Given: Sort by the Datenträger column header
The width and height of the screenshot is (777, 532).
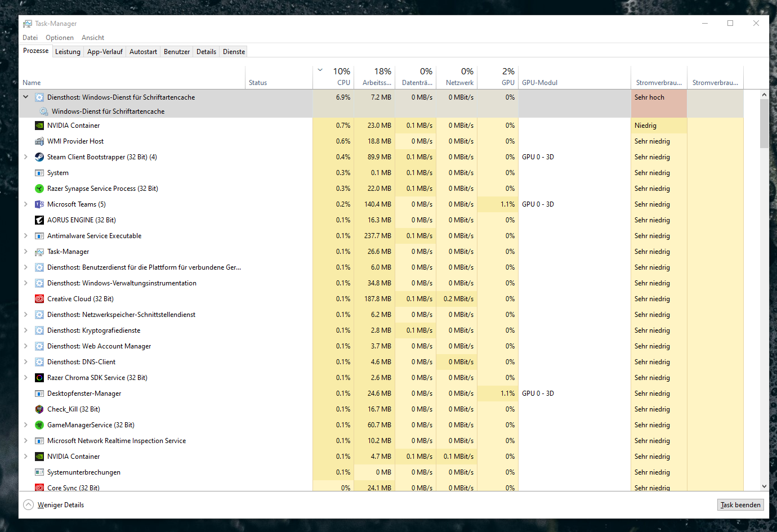Looking at the screenshot, I should pos(416,78).
